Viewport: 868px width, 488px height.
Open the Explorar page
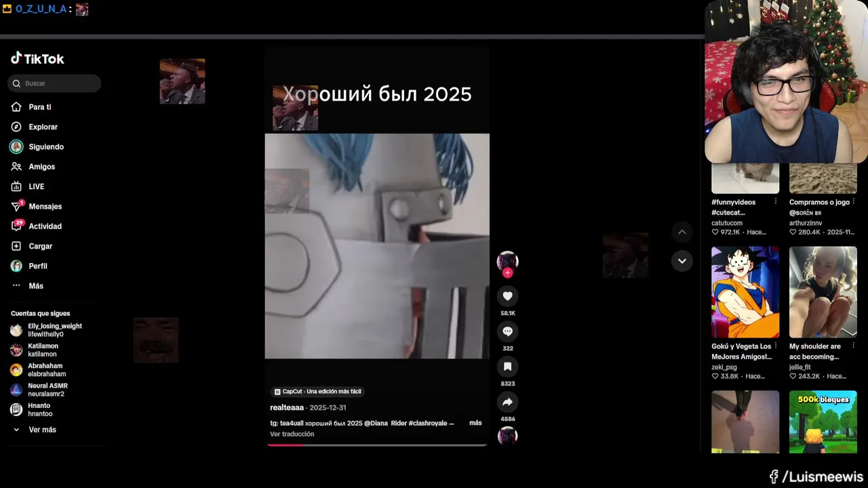[x=35, y=127]
